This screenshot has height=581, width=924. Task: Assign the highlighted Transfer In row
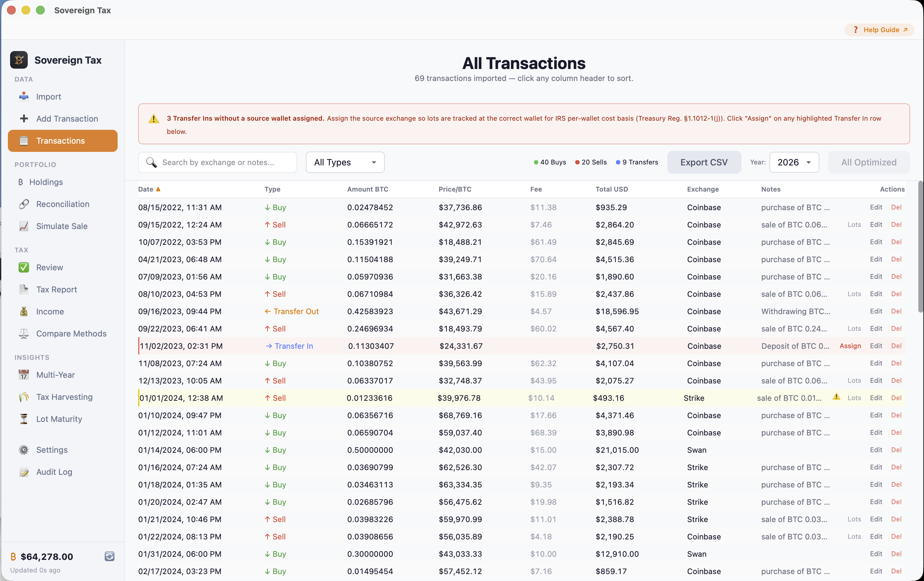pos(850,346)
